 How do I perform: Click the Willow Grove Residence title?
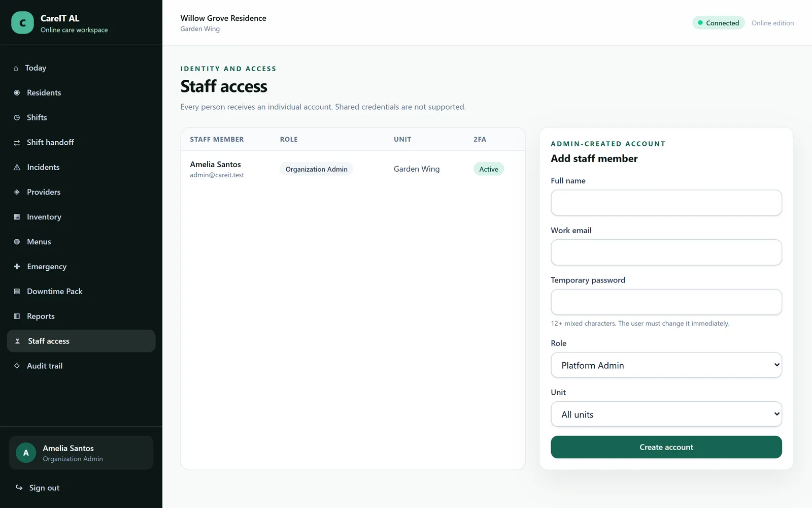(x=223, y=18)
